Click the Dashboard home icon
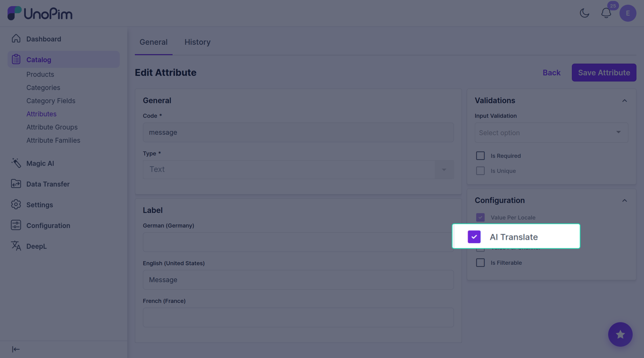The image size is (644, 358). pyautogui.click(x=16, y=38)
